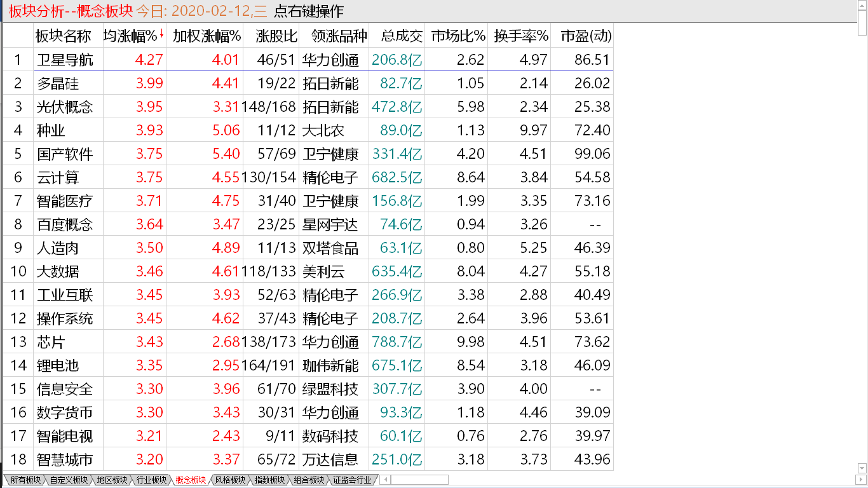
Task: Select the 人造肉 sector
Action: click(x=58, y=248)
